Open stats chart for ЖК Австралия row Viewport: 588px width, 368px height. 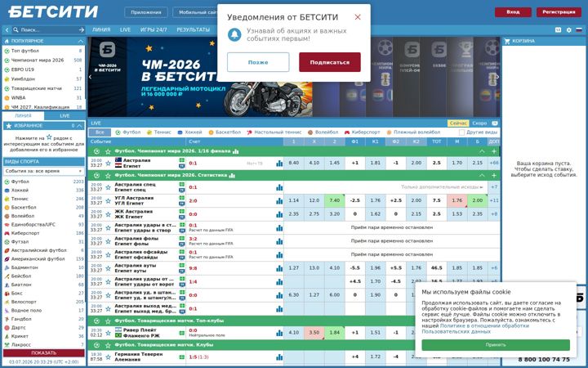click(x=279, y=214)
